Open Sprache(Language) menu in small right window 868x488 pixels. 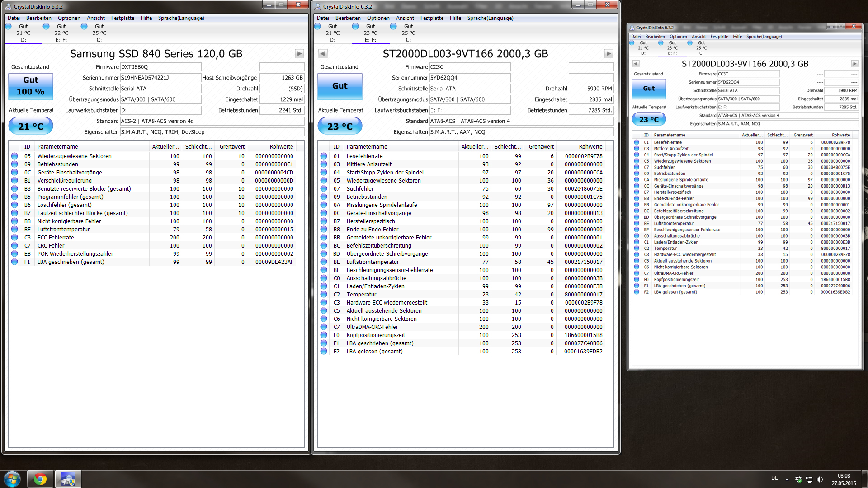point(764,37)
